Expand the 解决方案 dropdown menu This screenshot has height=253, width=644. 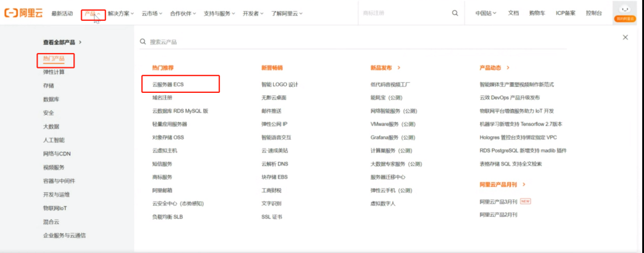pos(120,14)
